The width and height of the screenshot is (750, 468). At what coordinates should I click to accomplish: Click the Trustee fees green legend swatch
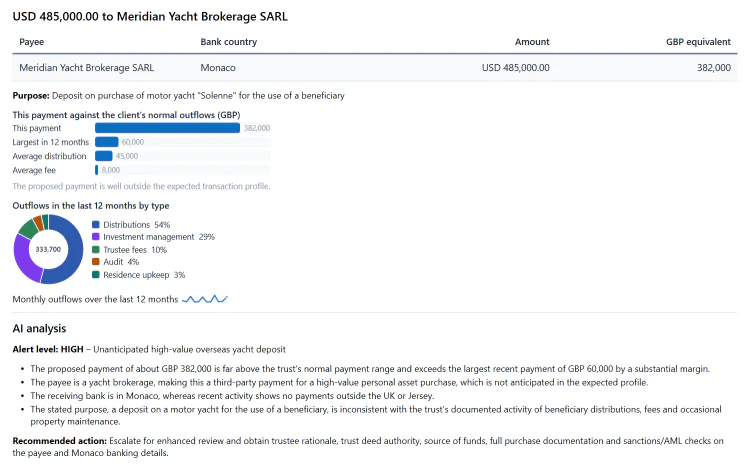coord(96,250)
